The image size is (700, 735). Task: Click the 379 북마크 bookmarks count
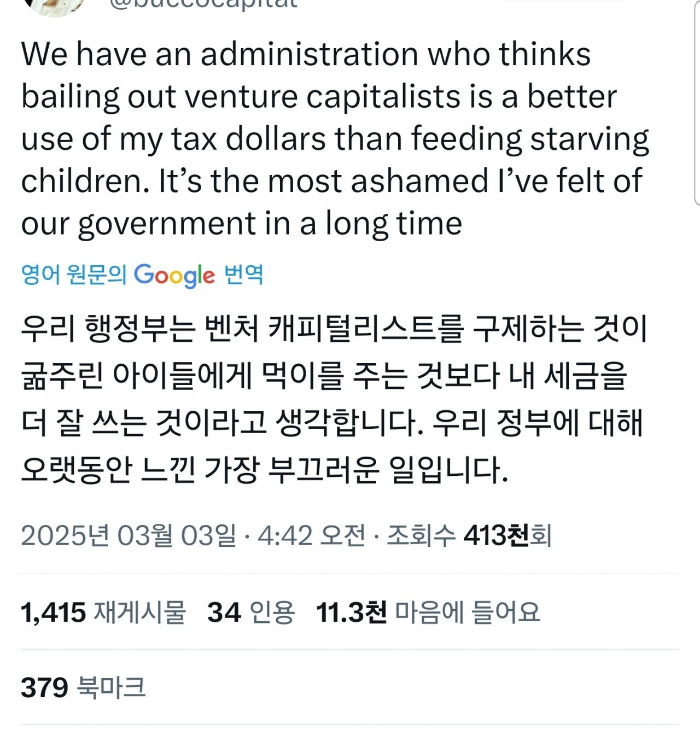tap(83, 687)
